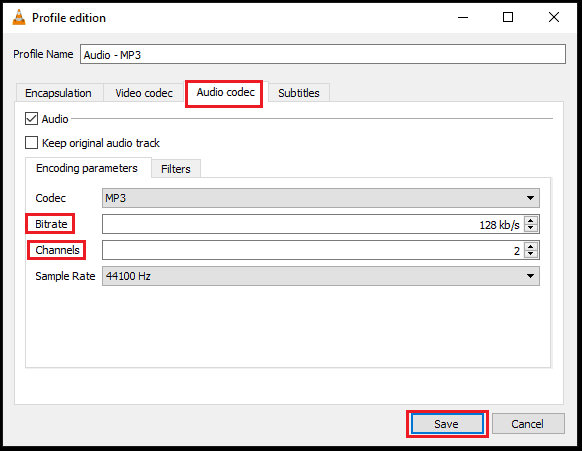Select the Audio codec tab
This screenshot has height=451, width=582.
click(x=226, y=92)
